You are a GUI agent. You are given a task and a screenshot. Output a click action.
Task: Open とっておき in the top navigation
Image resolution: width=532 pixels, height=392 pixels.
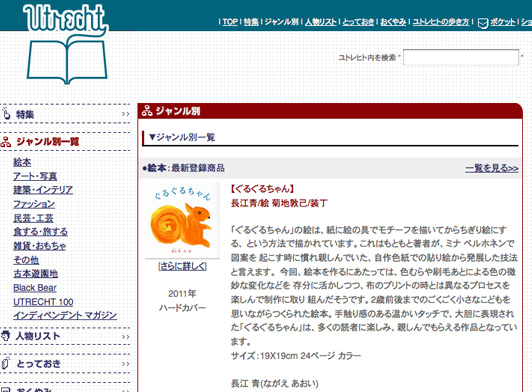pyautogui.click(x=358, y=22)
